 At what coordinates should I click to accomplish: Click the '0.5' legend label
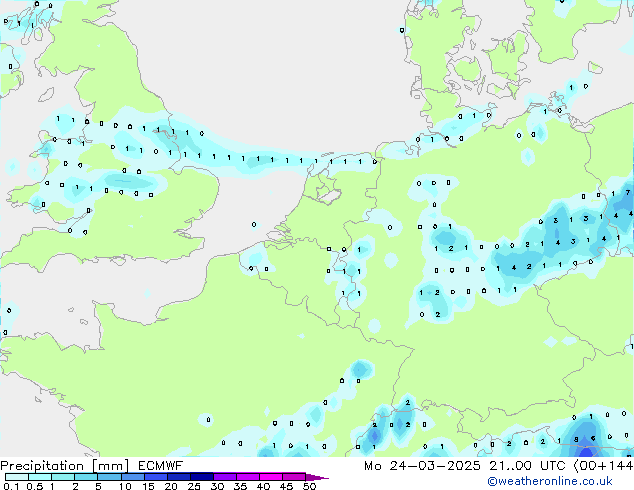coord(34,486)
